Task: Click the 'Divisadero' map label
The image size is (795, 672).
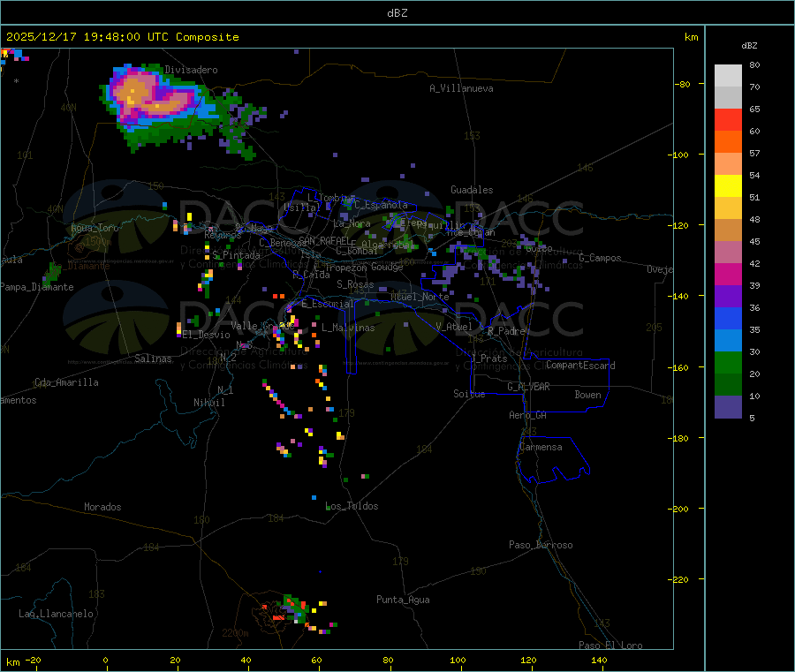Action: point(191,70)
